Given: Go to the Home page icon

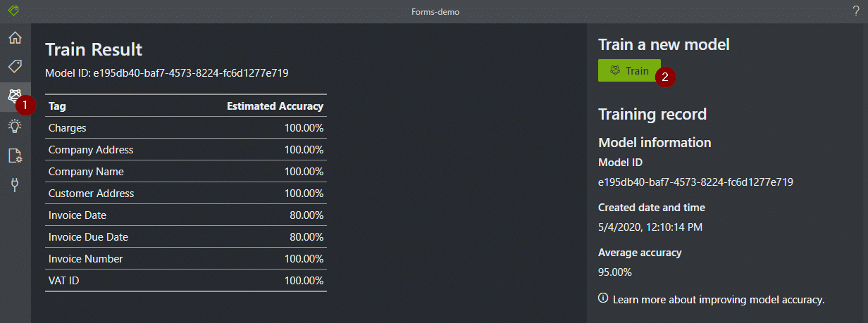Looking at the screenshot, I should [x=15, y=38].
